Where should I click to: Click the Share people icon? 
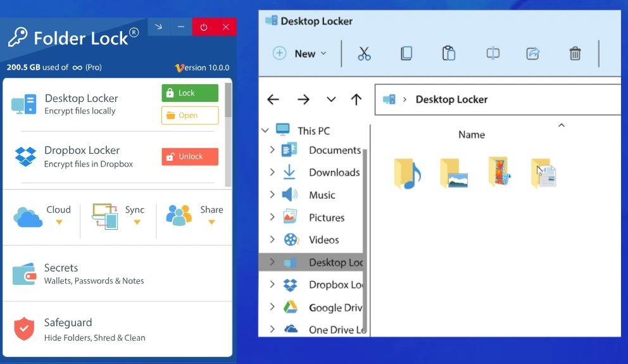pyautogui.click(x=179, y=215)
